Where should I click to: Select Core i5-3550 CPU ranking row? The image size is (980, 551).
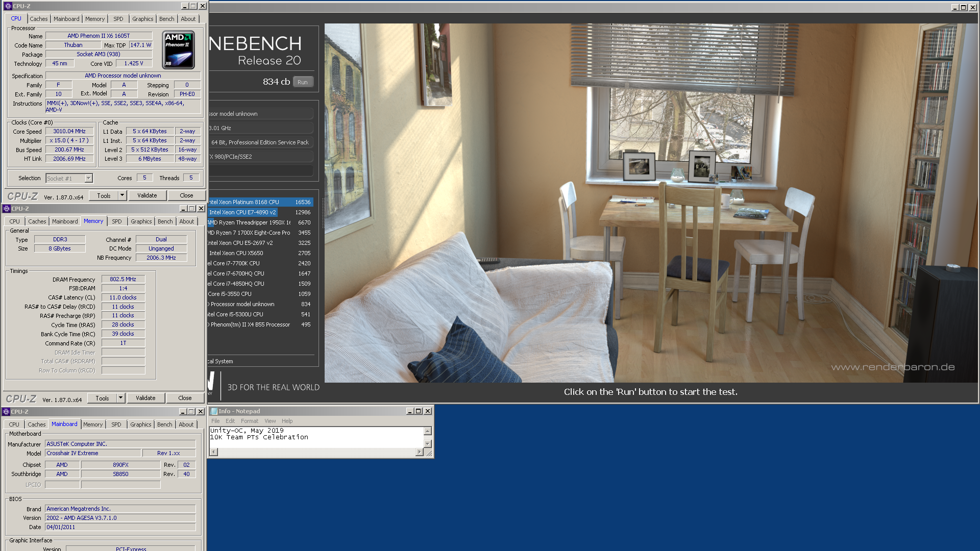point(260,294)
